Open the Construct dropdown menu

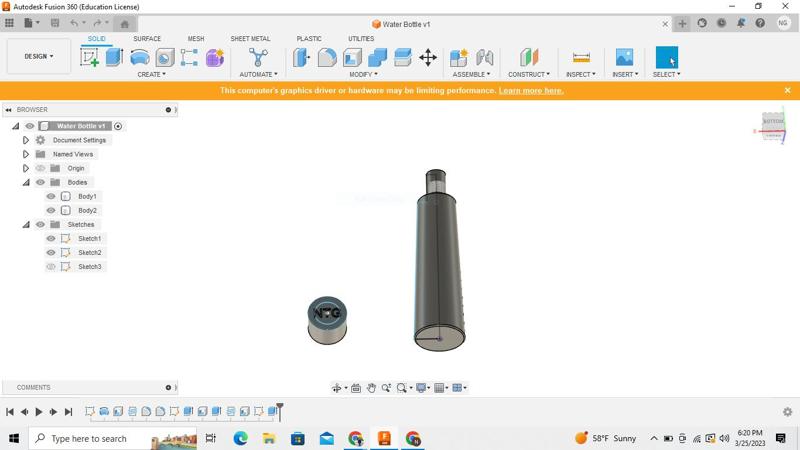coord(529,74)
